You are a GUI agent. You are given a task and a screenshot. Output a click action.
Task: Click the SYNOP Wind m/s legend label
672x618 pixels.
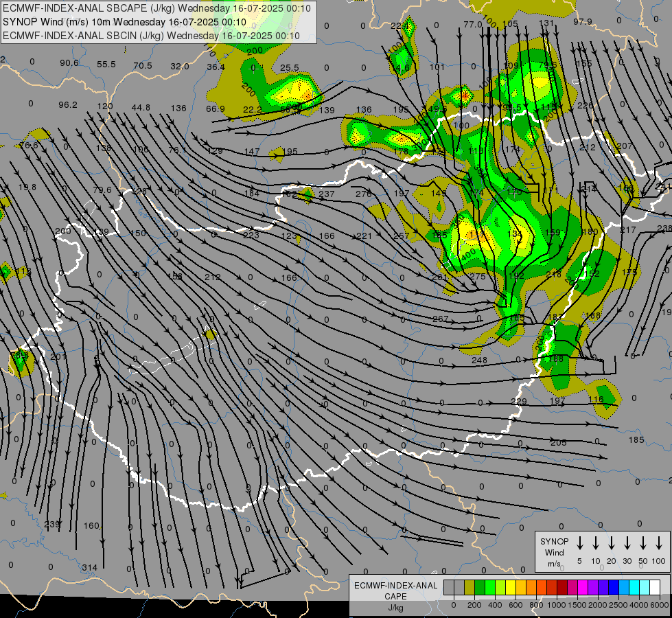click(554, 552)
